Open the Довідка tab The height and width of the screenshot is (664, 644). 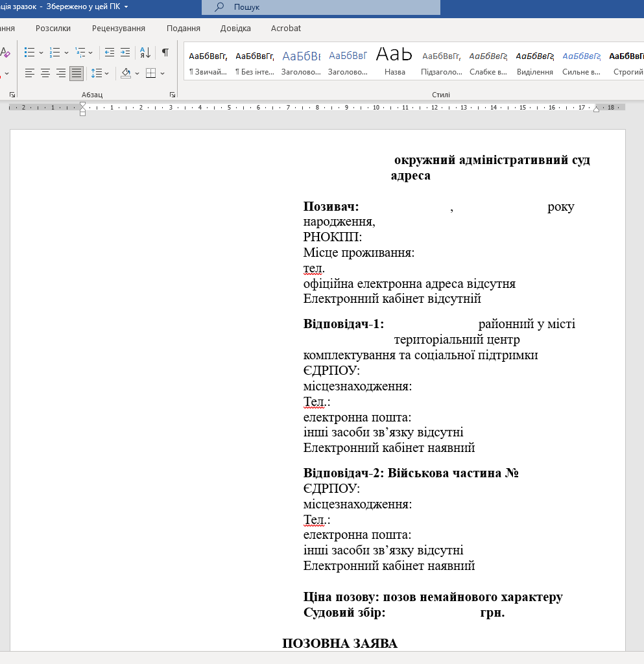[235, 29]
